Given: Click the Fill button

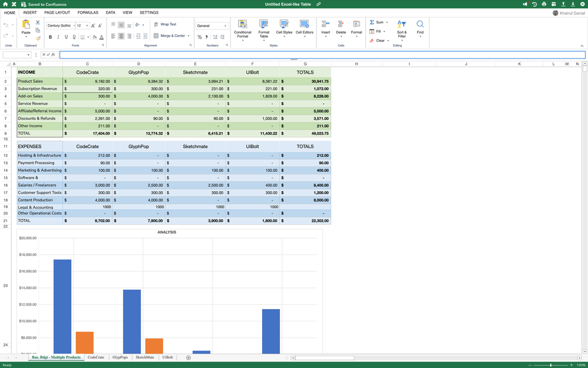Looking at the screenshot, I should (x=377, y=31).
